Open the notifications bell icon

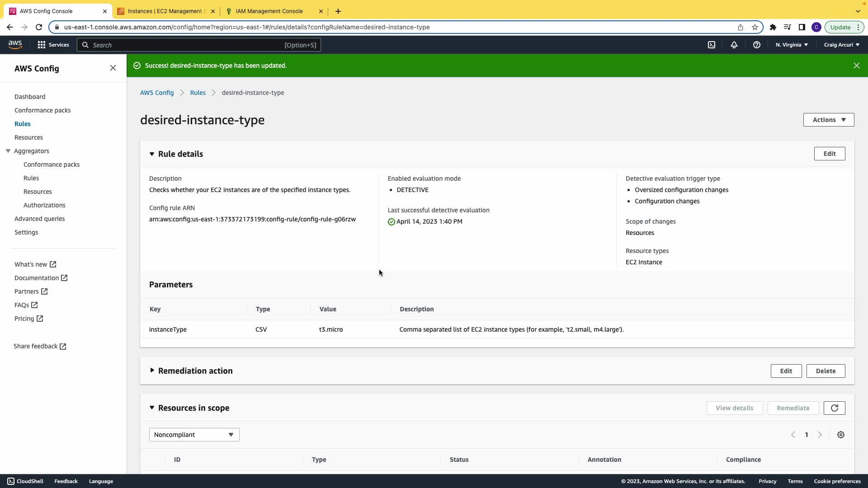[734, 45]
